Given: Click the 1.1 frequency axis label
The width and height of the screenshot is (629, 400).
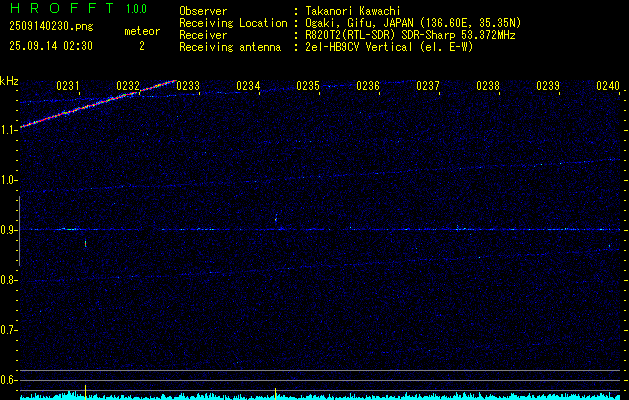Looking at the screenshot, I should [8, 130].
